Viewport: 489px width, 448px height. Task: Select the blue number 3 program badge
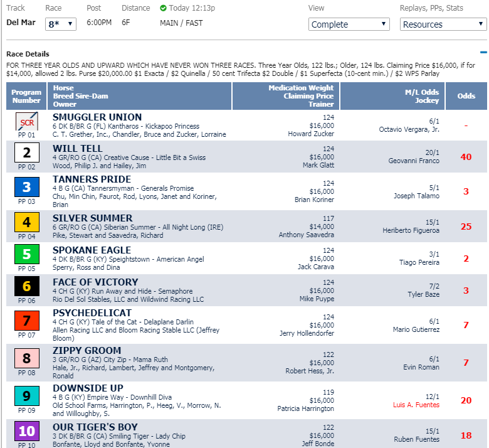[x=26, y=187]
